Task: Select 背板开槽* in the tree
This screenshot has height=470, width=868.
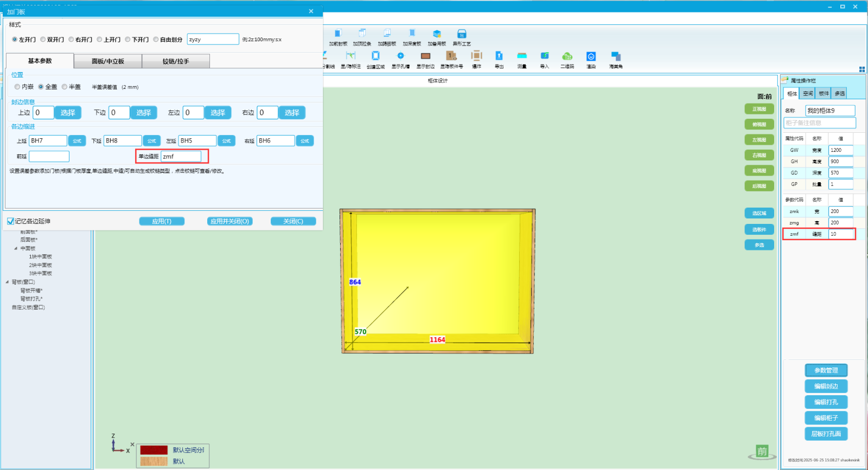Action: click(x=31, y=291)
